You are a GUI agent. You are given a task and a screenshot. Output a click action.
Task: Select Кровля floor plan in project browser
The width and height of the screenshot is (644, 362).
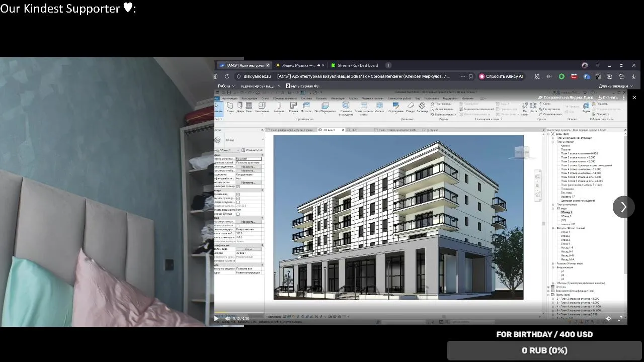(566, 145)
